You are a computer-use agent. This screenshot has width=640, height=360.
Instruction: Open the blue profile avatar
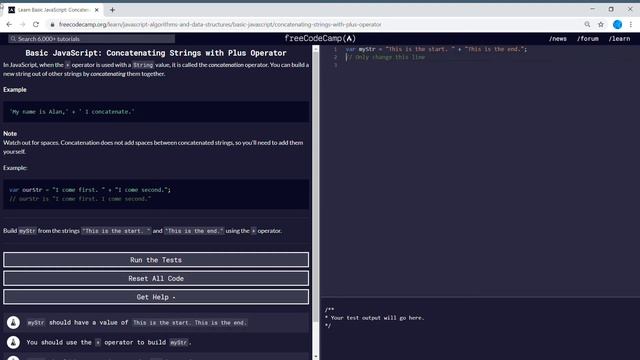(617, 24)
